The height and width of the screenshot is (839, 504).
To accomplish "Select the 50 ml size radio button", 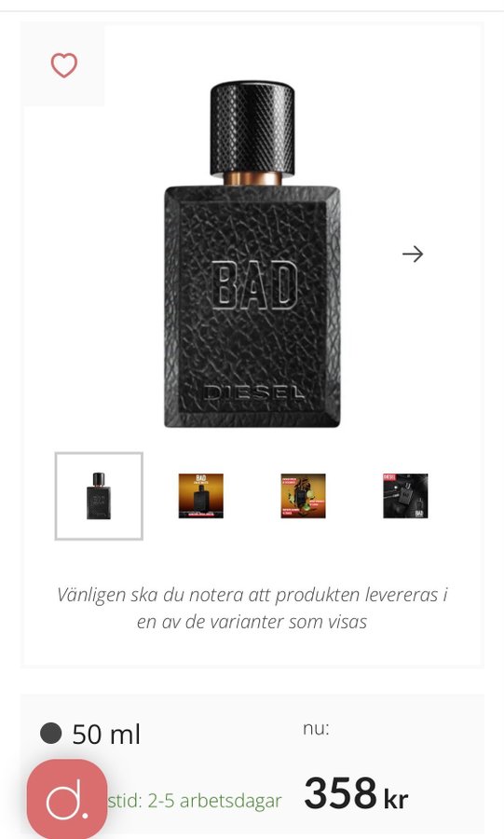I will [51, 733].
